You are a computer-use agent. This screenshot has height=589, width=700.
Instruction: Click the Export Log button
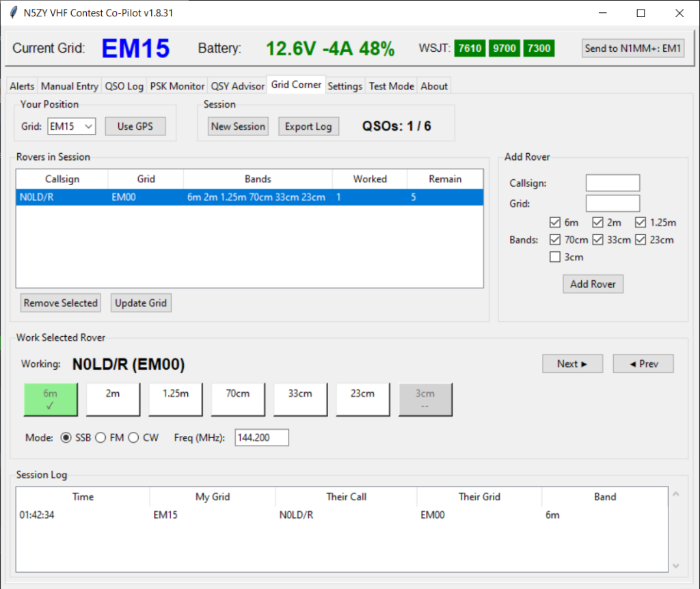point(308,126)
